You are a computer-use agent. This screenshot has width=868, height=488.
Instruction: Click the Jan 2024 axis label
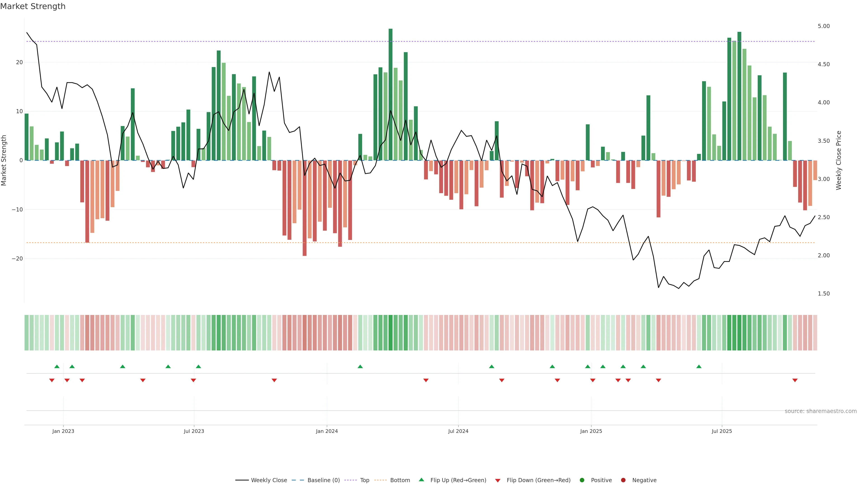[326, 431]
